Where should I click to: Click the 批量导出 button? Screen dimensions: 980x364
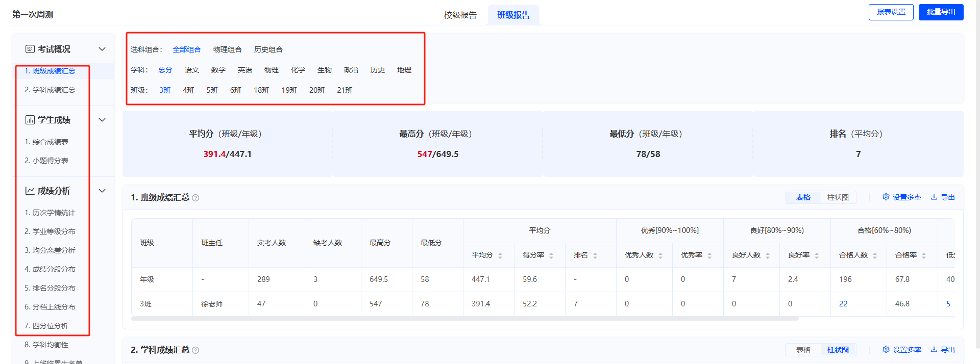point(941,12)
